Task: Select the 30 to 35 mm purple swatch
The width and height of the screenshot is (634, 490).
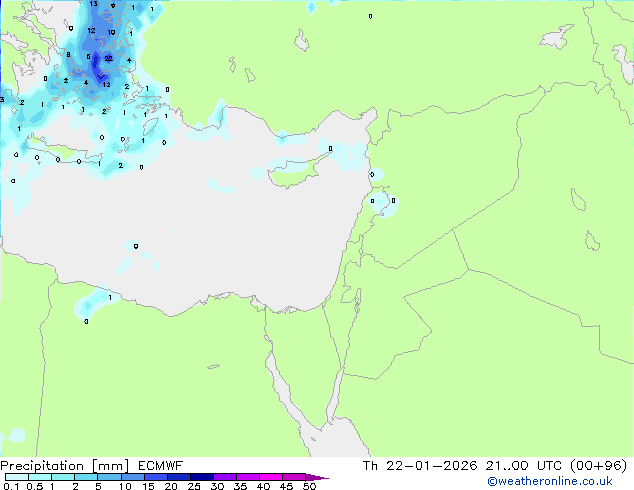Action: [x=225, y=477]
